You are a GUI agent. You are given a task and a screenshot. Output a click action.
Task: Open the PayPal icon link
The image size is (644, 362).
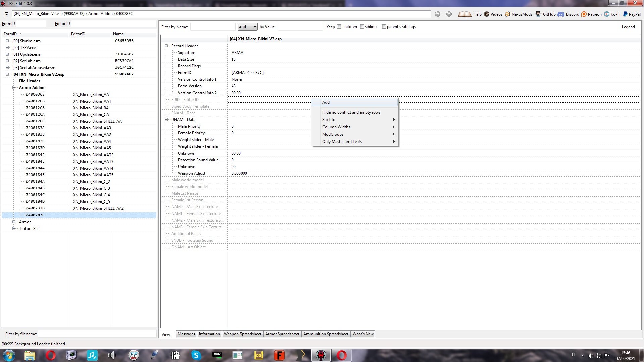[x=625, y=14]
